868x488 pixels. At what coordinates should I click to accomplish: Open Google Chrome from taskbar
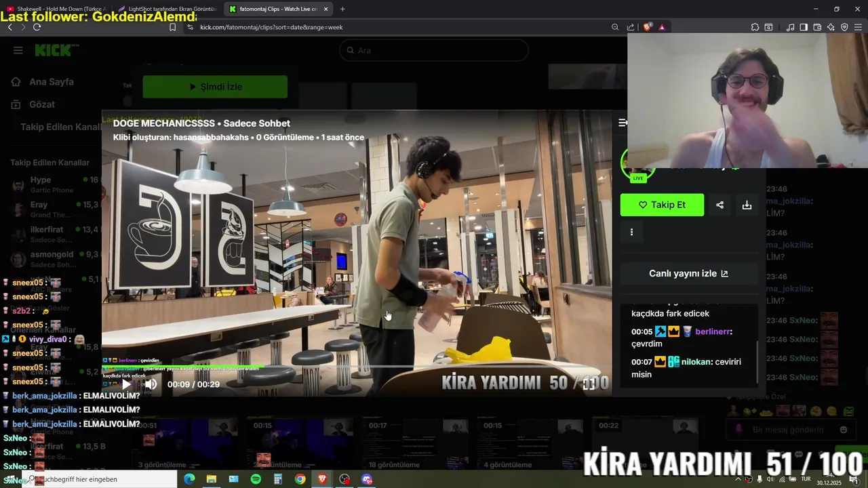click(x=300, y=479)
